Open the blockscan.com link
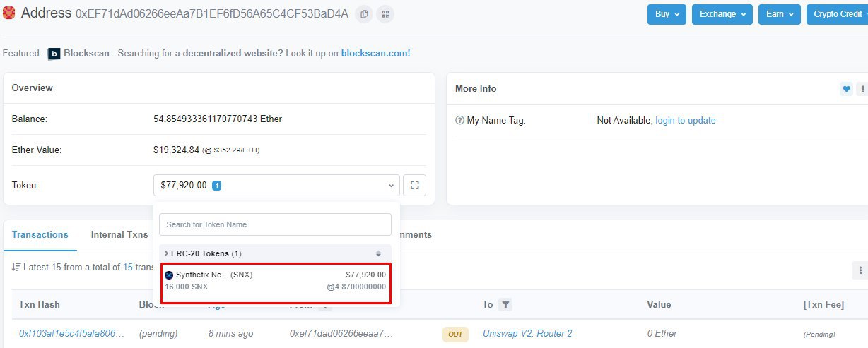This screenshot has height=348, width=868. click(x=375, y=54)
